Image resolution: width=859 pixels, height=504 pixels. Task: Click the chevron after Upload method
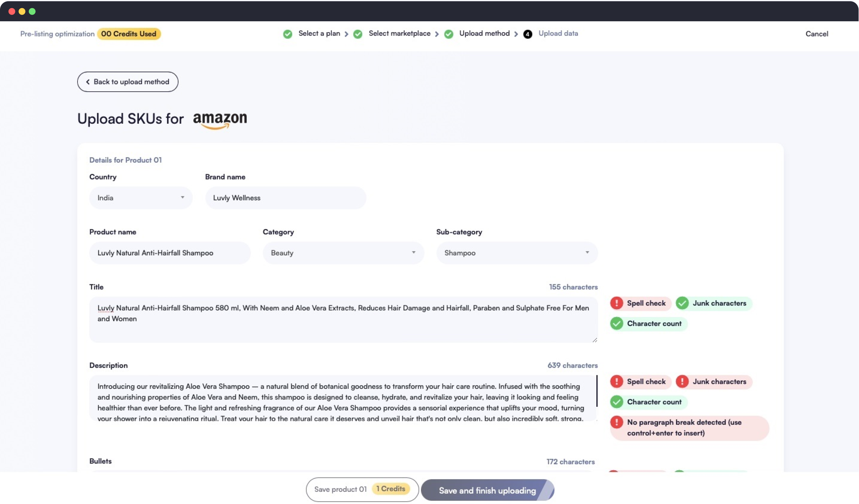[516, 34]
